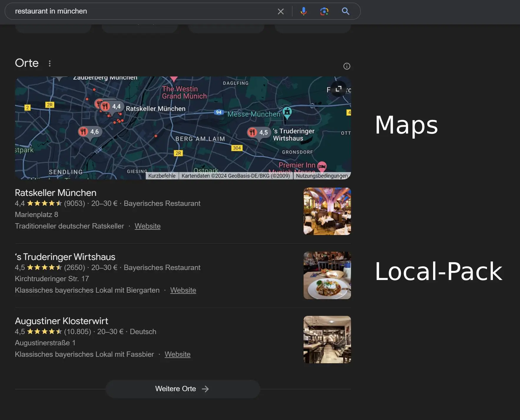Click the Ratskeller München label on the map
The height and width of the screenshot is (420, 520).
click(156, 109)
